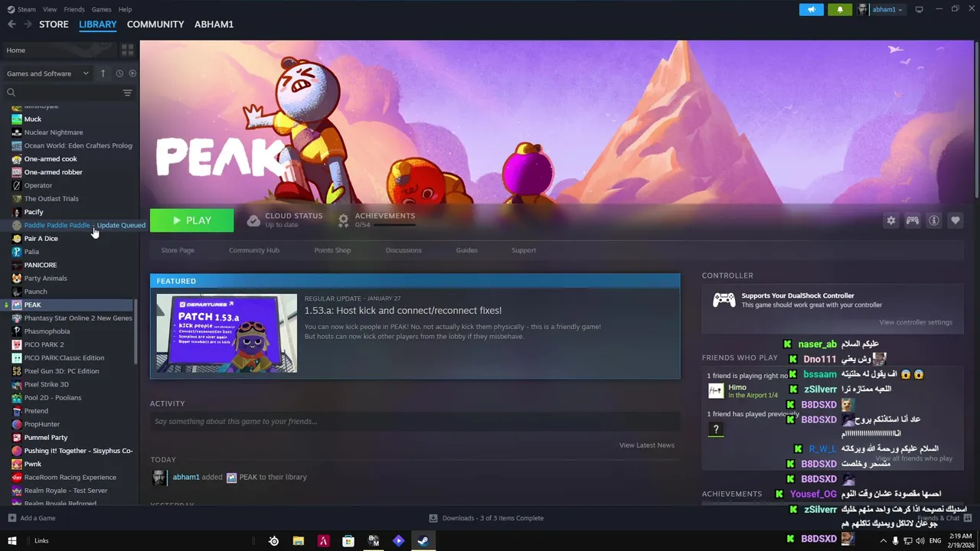
Task: Expand the Games and Software filter dropdown
Action: (48, 73)
